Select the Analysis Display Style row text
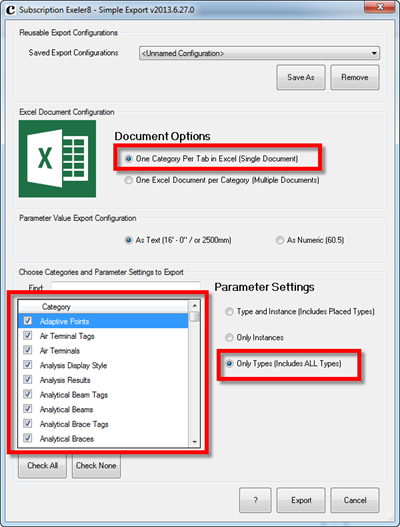 click(x=73, y=365)
